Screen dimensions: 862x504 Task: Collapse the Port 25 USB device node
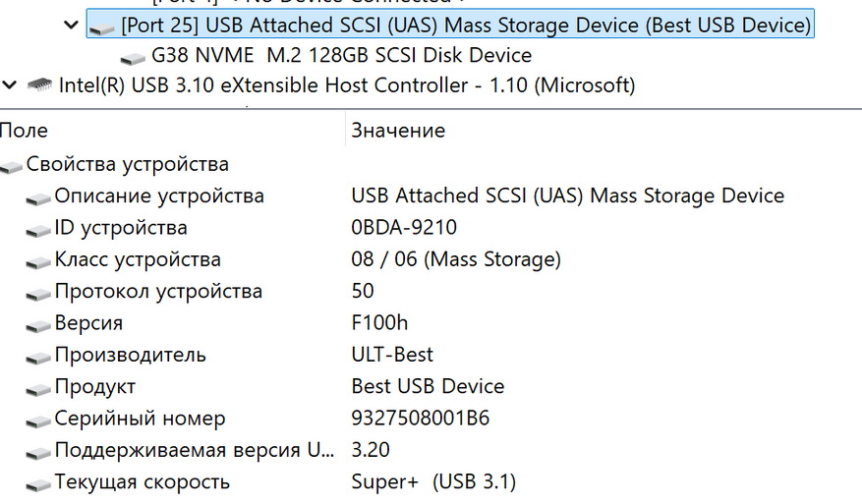[70, 25]
